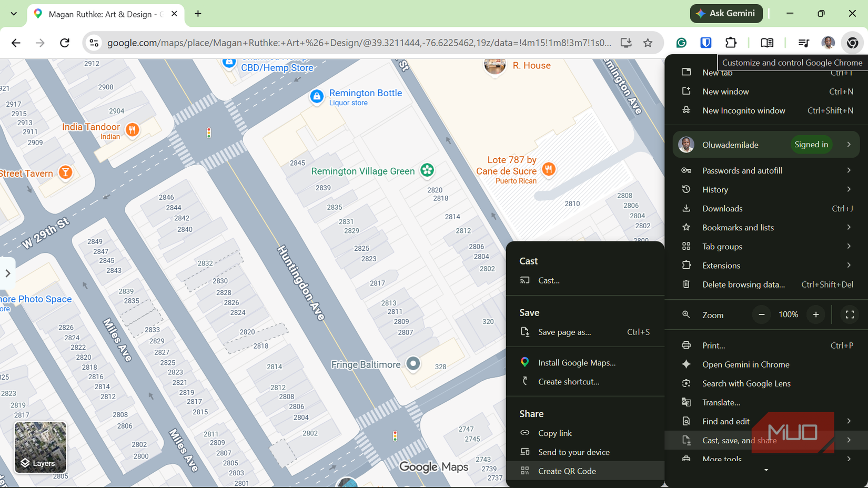Image resolution: width=868 pixels, height=488 pixels.
Task: Click the Install Google Maps icon in the address bar
Action: pos(625,43)
